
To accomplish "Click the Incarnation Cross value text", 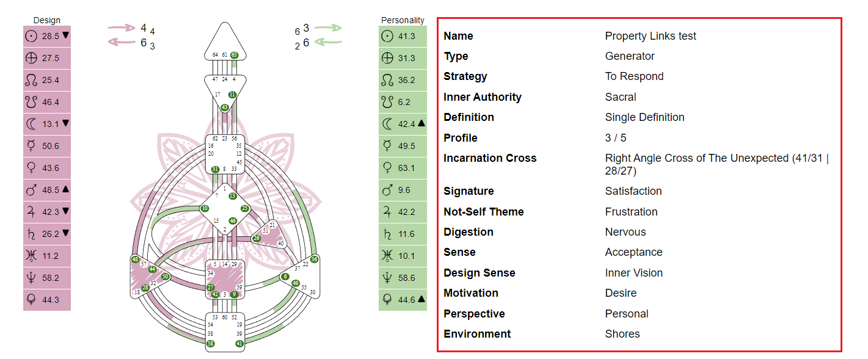I will (716, 165).
